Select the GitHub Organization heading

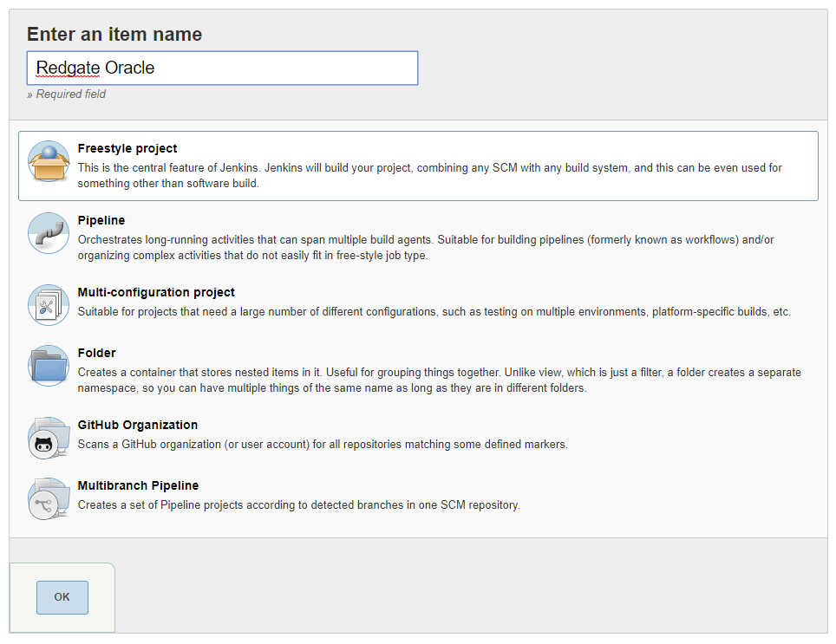(x=138, y=425)
